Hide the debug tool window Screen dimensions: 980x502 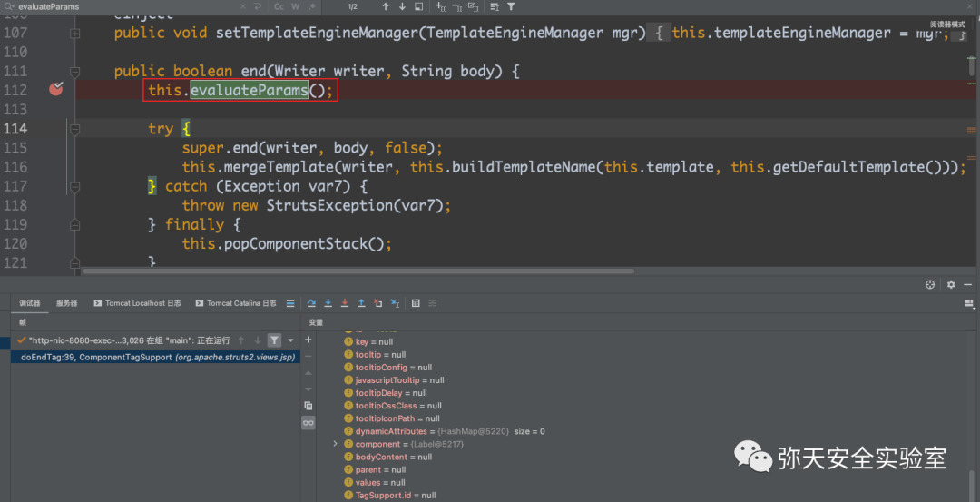click(969, 284)
